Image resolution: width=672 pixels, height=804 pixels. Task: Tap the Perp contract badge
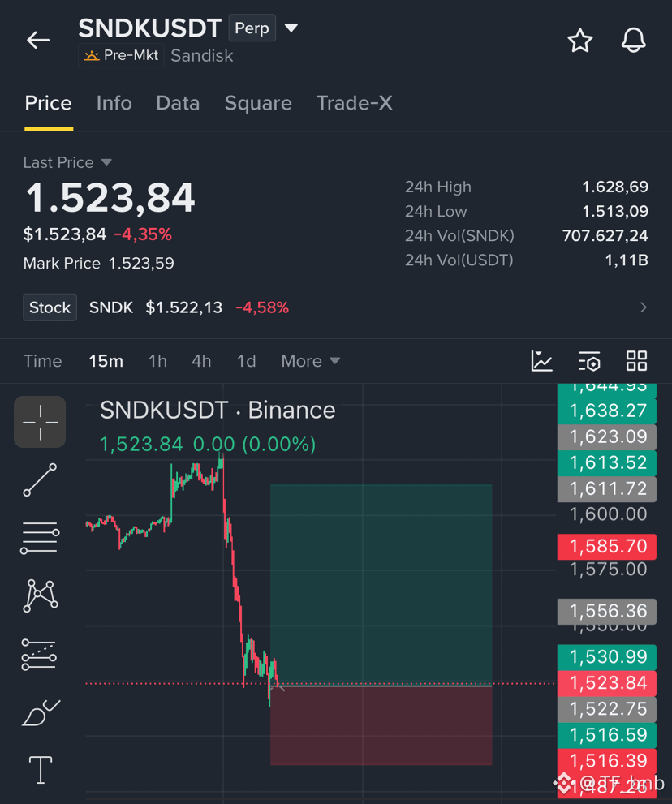252,28
